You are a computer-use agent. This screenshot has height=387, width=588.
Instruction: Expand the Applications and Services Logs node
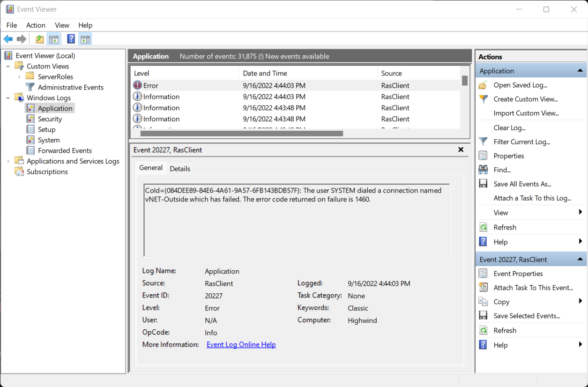[7, 161]
